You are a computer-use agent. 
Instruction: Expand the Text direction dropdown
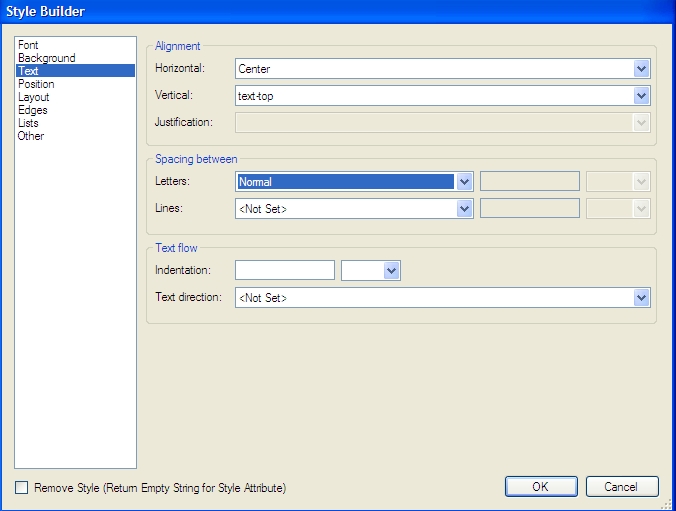tap(642, 298)
